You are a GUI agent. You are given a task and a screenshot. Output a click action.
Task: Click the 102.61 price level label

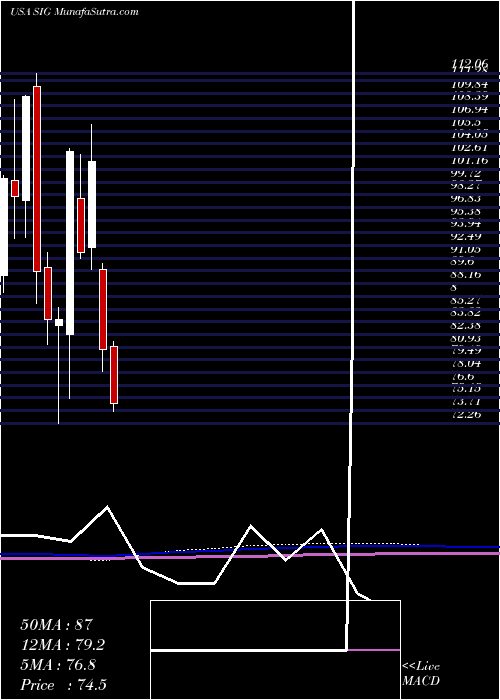468,147
